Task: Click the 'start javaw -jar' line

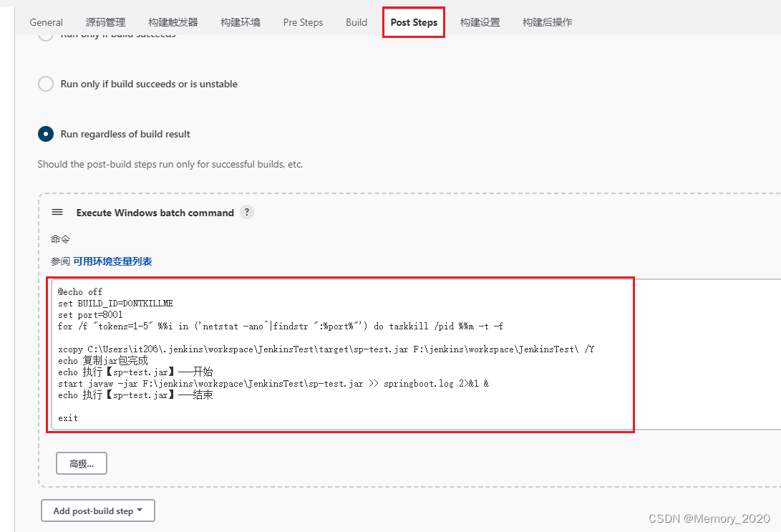Action: click(x=273, y=384)
